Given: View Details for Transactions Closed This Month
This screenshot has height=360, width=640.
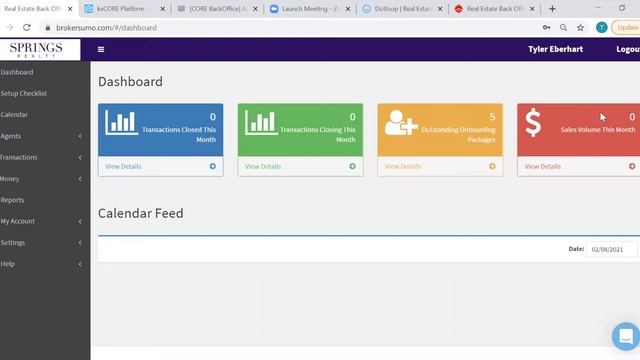Looking at the screenshot, I should click(123, 167).
